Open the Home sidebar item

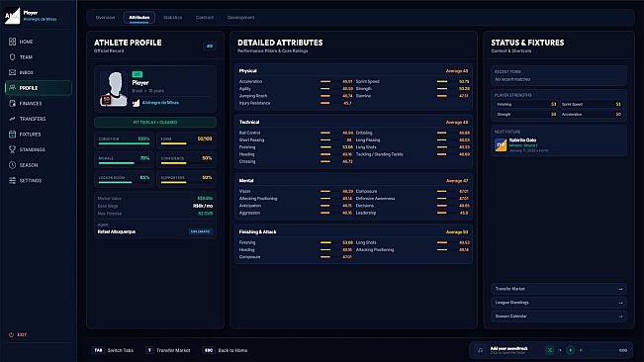point(39,42)
